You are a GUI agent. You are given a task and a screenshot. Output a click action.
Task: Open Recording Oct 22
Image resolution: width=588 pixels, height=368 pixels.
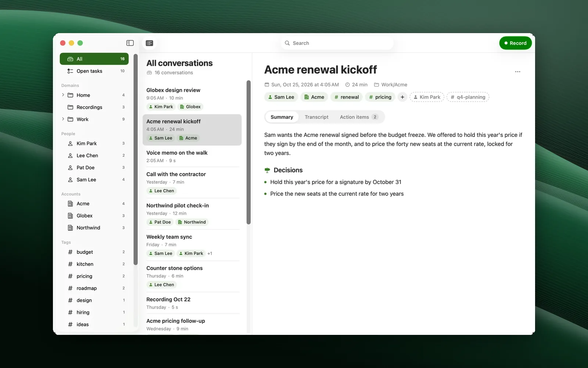tap(192, 303)
